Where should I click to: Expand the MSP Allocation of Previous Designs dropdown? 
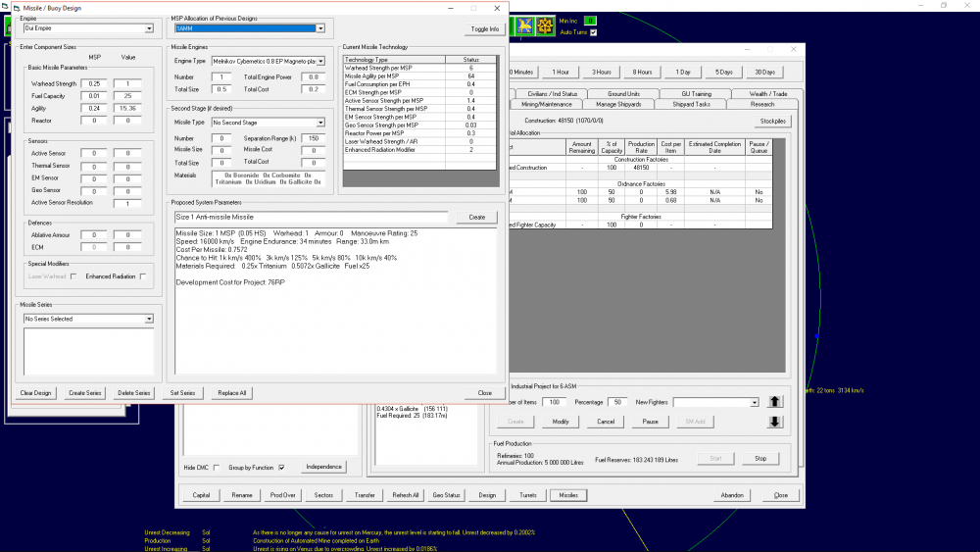point(320,28)
